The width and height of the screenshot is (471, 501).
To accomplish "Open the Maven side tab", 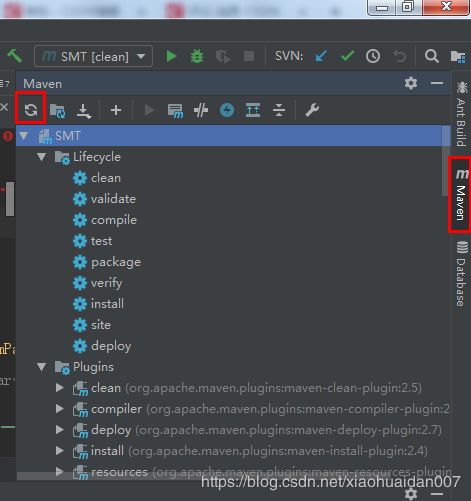I will [x=461, y=194].
